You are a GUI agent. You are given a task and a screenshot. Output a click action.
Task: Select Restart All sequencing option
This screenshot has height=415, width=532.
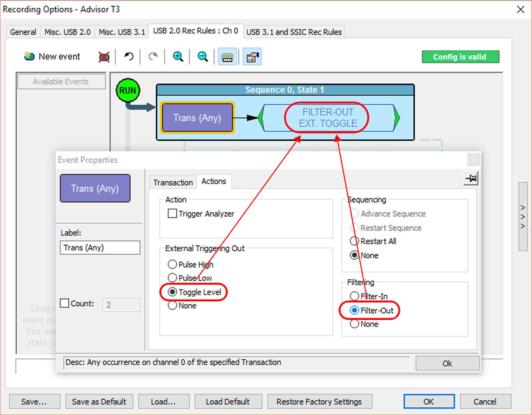[x=354, y=241]
